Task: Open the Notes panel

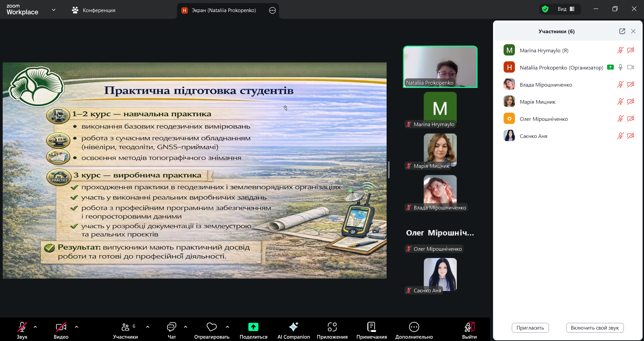Action: [371, 330]
